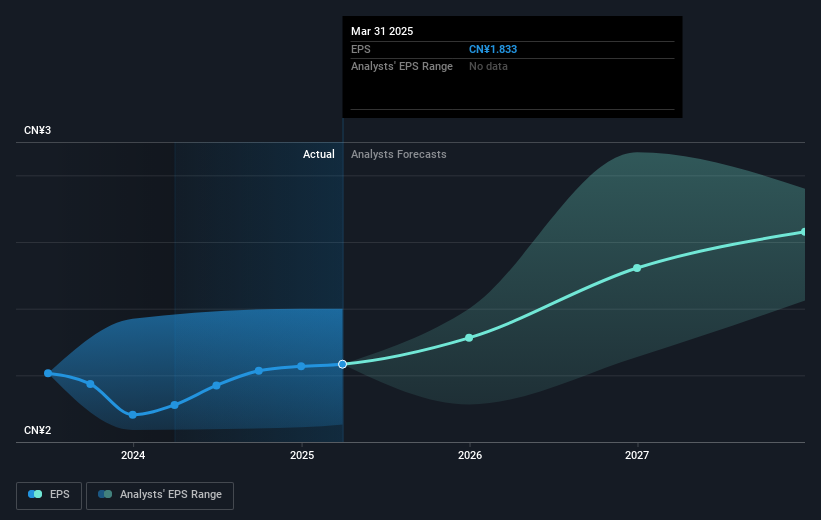Click the first EPS data point on the left
Screen dimensions: 821x520
(x=48, y=373)
